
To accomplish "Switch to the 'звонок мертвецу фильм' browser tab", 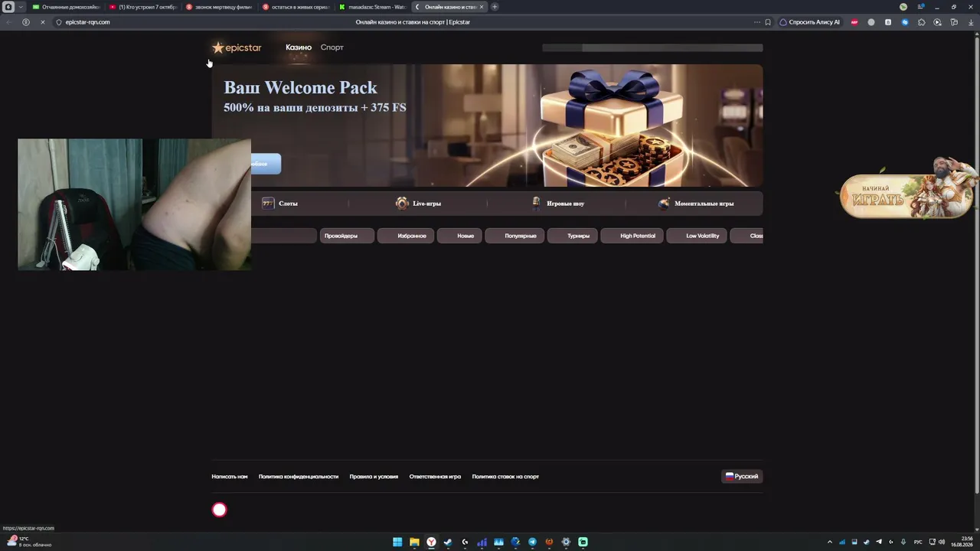I will point(220,7).
